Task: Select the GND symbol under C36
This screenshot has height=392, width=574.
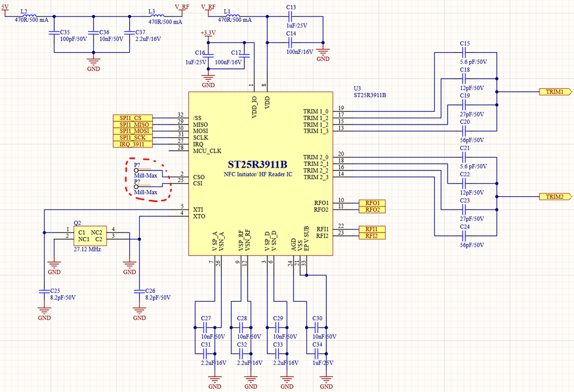Action: coord(93,64)
